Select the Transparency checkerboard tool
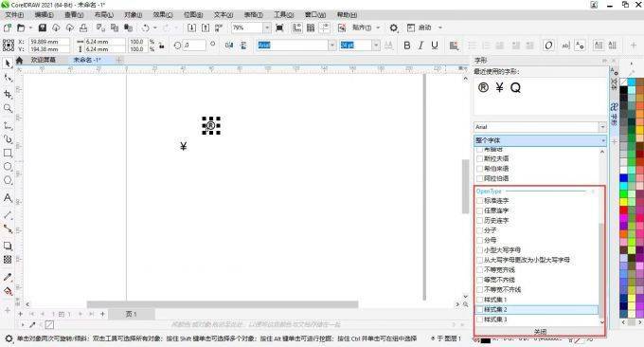644x347 pixels. [8, 260]
